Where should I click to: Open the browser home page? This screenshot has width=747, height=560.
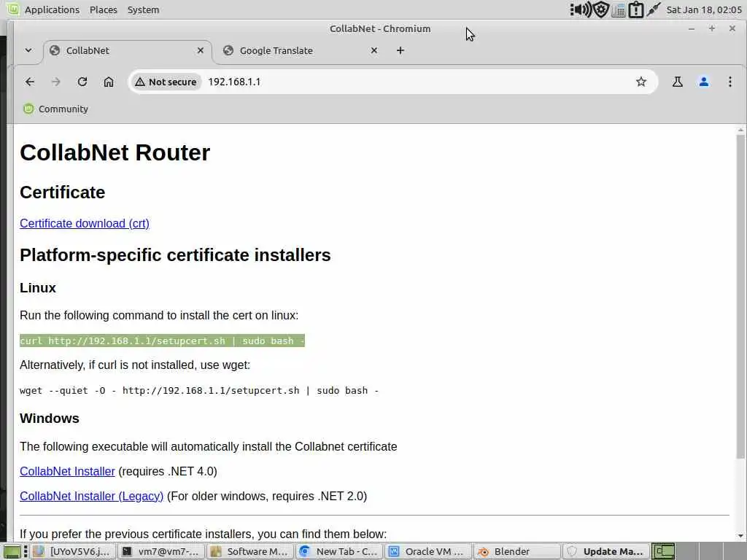pyautogui.click(x=109, y=82)
